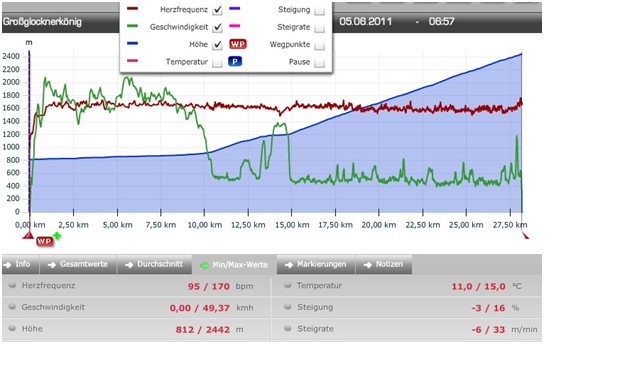
Task: Click the bullet beside Höhe row
Action: (12, 329)
